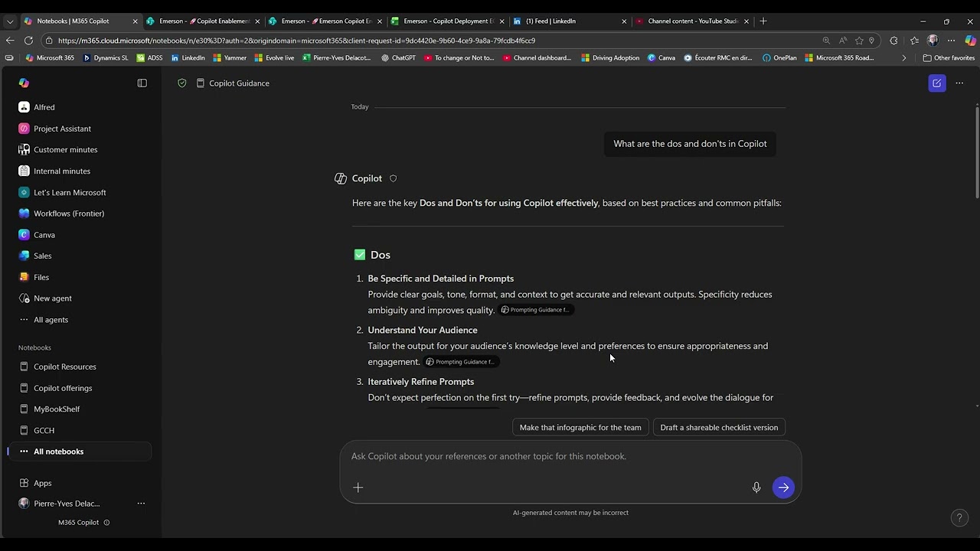
Task: Open the help question mark button
Action: pyautogui.click(x=959, y=519)
